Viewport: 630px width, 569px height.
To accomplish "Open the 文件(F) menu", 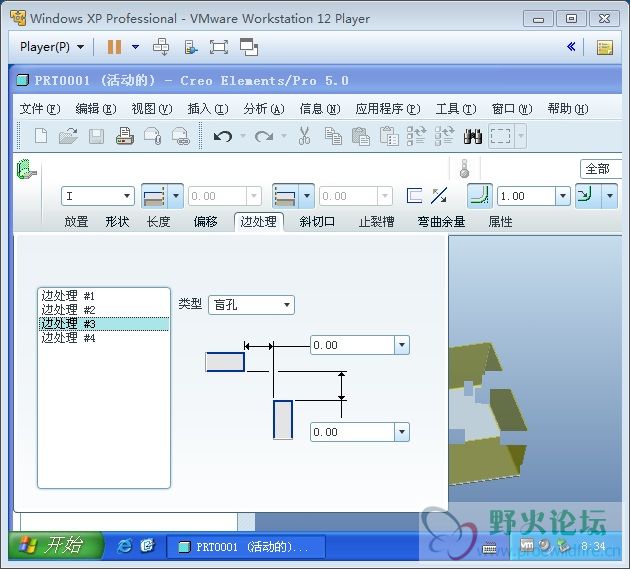I will pyautogui.click(x=40, y=108).
